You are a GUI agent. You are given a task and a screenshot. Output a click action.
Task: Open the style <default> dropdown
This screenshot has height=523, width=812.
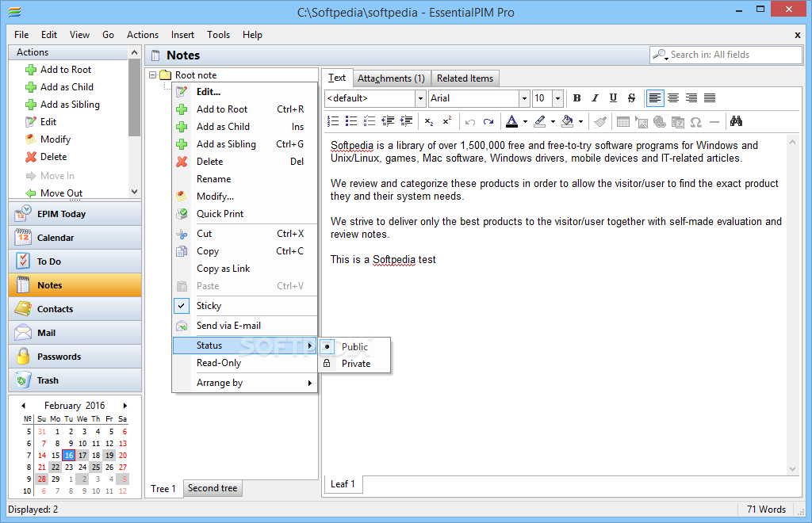[x=420, y=98]
